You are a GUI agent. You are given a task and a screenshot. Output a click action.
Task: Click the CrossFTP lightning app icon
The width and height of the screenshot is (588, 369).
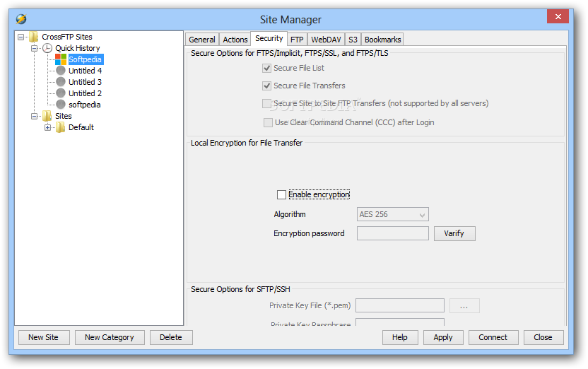21,19
